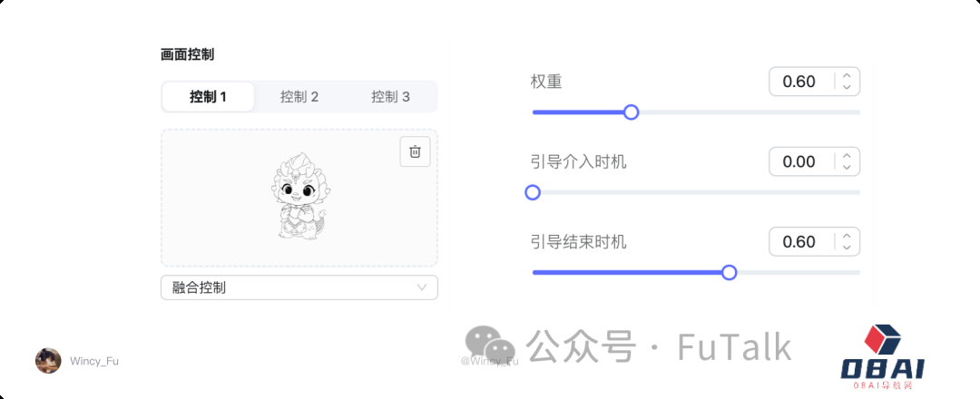Increase 引导结束时机 value with up arrow
Image resolution: width=980 pixels, height=399 pixels.
pyautogui.click(x=847, y=236)
